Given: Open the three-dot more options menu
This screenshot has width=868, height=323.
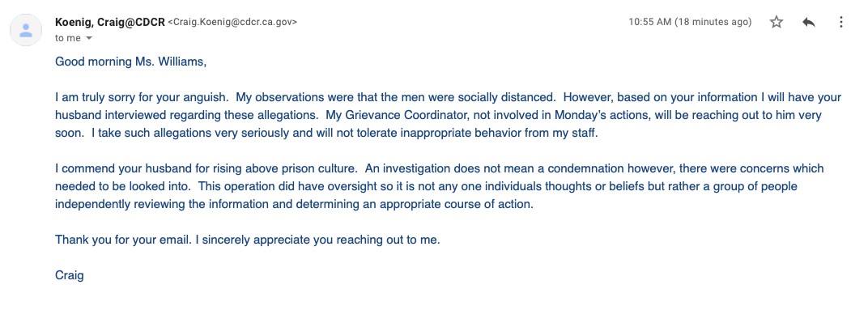Looking at the screenshot, I should [840, 22].
